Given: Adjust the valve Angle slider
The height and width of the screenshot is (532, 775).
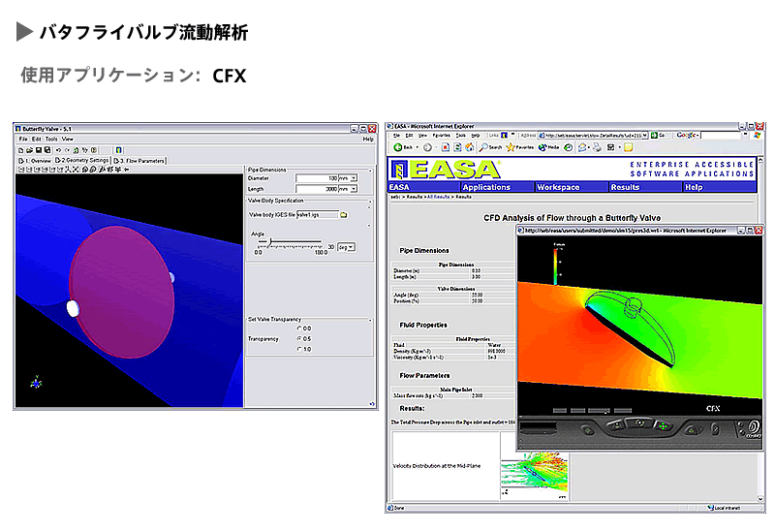Looking at the screenshot, I should [270, 241].
